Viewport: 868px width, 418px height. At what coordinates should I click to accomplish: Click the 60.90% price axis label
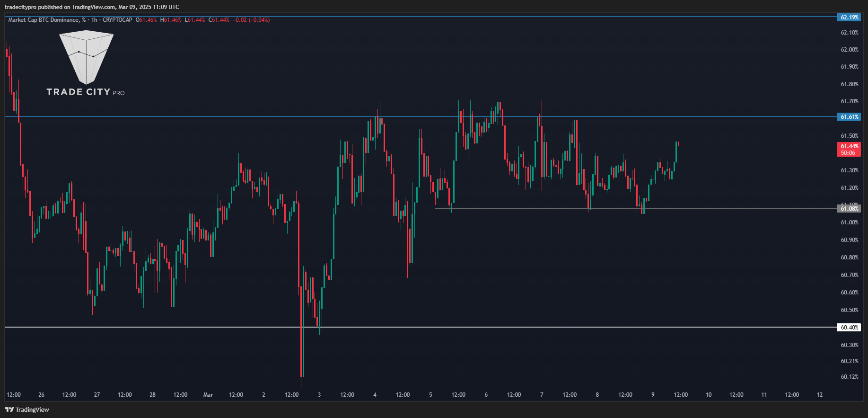click(x=849, y=240)
